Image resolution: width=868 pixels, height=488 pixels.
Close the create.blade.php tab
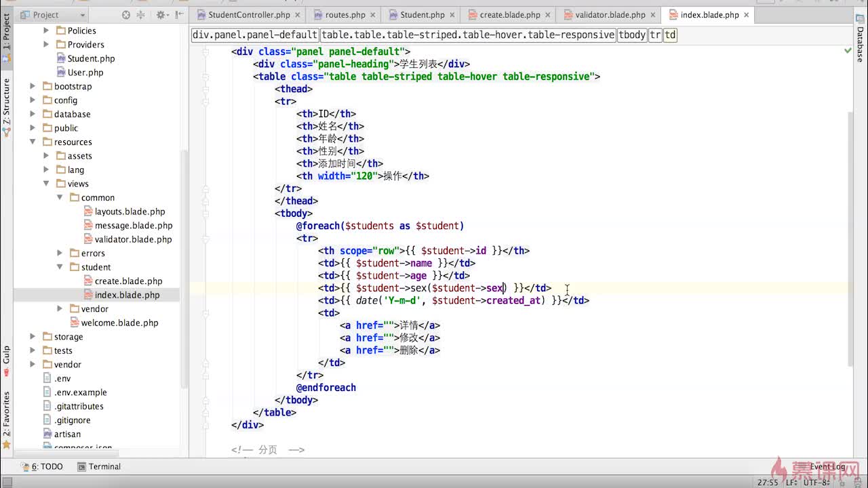548,14
